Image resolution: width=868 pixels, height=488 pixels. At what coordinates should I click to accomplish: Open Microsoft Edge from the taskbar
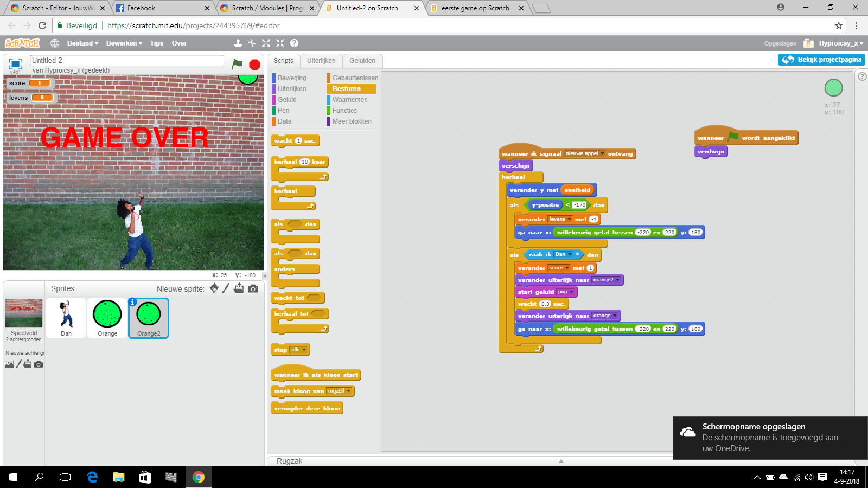[92, 477]
